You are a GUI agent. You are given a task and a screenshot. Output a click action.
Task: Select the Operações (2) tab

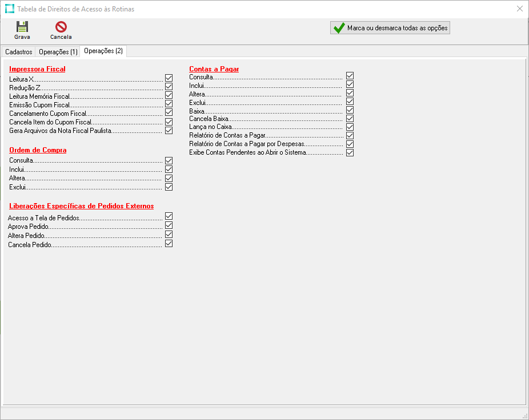(x=103, y=51)
